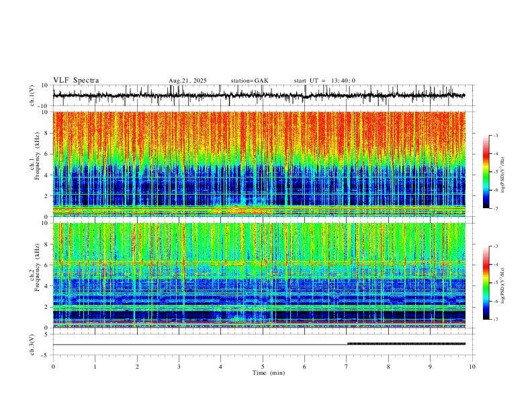Click the "station=GAK" label

pos(249,81)
